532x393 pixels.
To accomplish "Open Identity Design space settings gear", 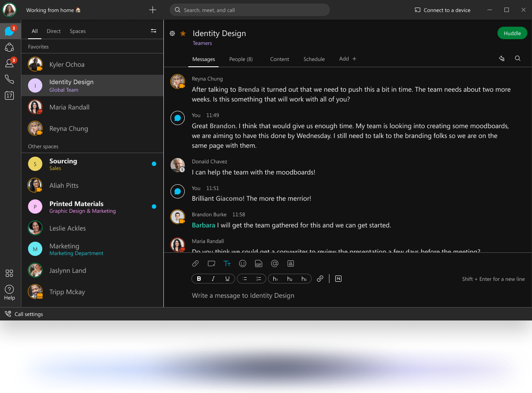I will [x=172, y=33].
